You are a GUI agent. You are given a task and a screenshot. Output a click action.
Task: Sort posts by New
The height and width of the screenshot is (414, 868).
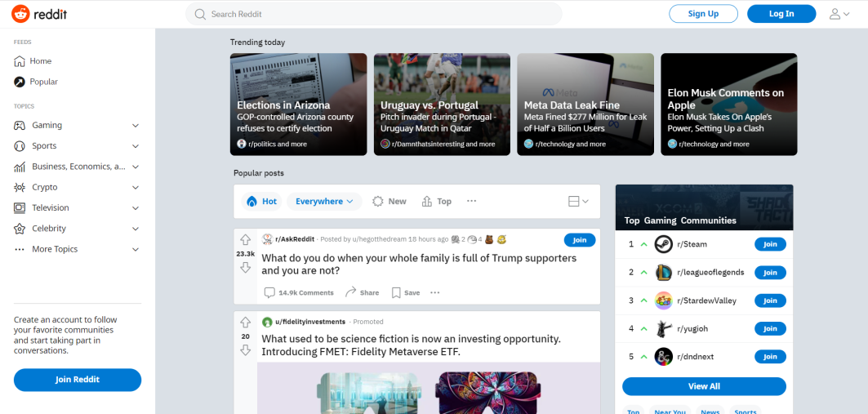pyautogui.click(x=389, y=202)
